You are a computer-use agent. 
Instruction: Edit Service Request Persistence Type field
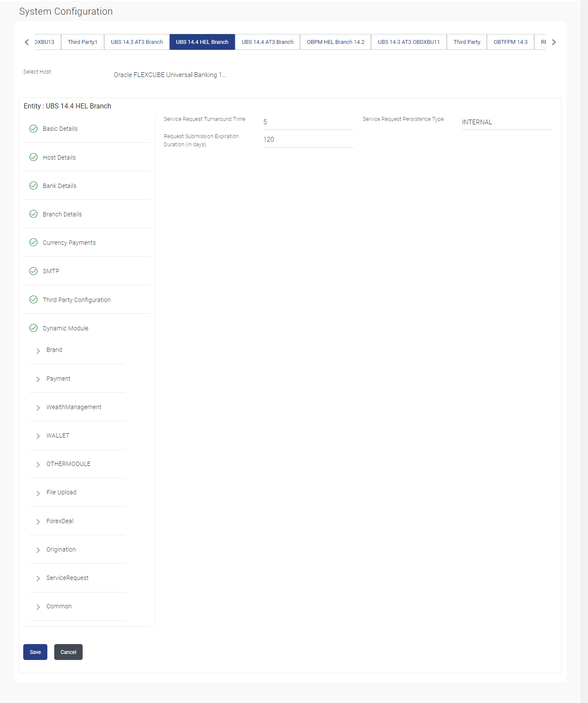[x=507, y=122]
